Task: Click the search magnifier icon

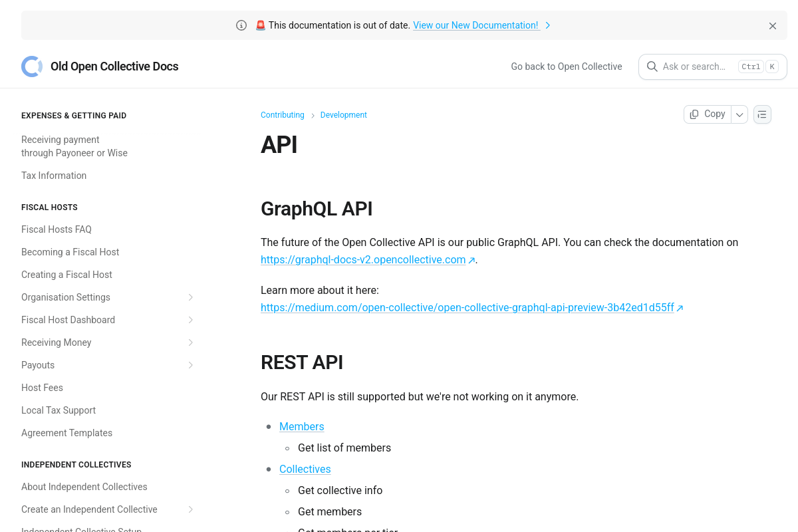Action: 652,66
